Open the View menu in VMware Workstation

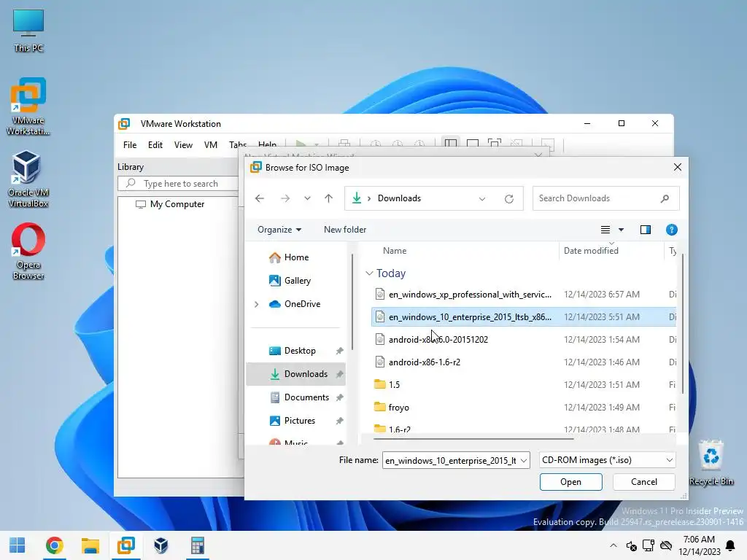[x=183, y=145]
